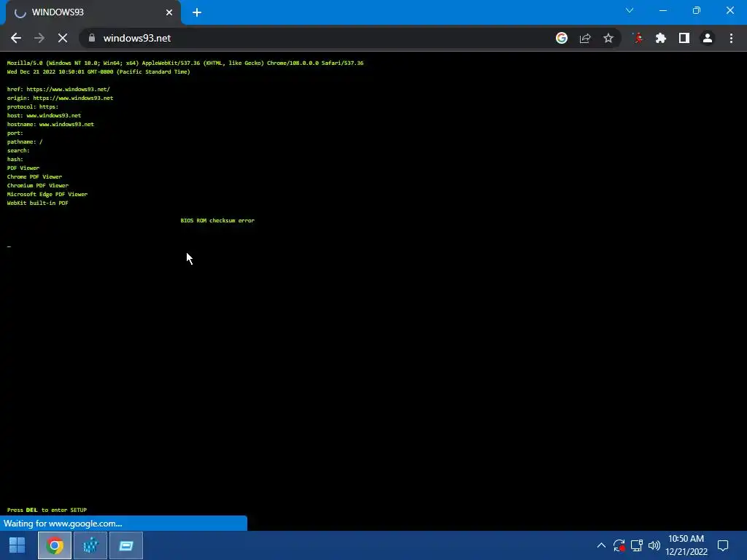Viewport: 747px width, 560px height.
Task: Open the Extensions puzzle piece menu
Action: tap(661, 38)
